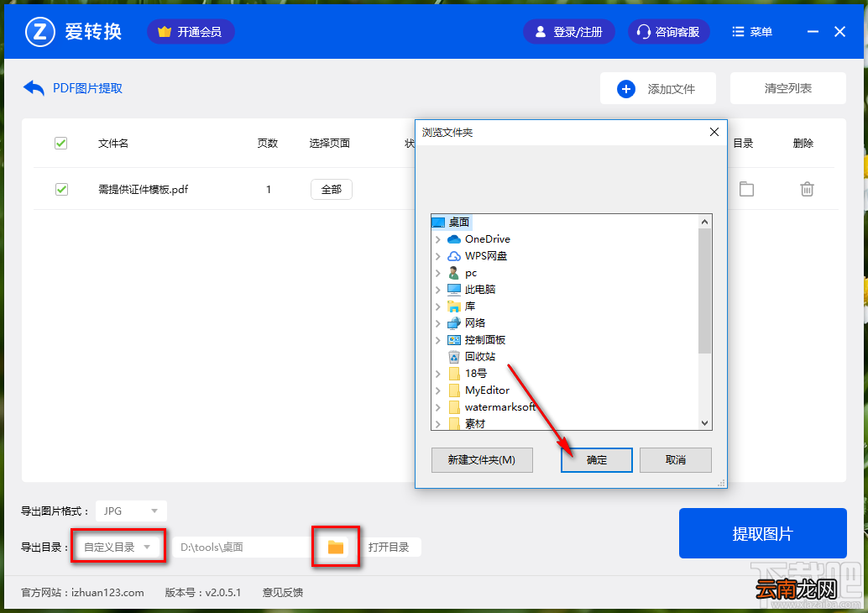Select the pc user icon

(454, 273)
